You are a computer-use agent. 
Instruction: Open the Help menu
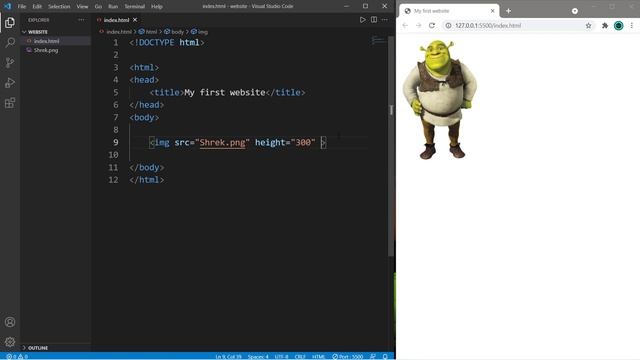157,7
